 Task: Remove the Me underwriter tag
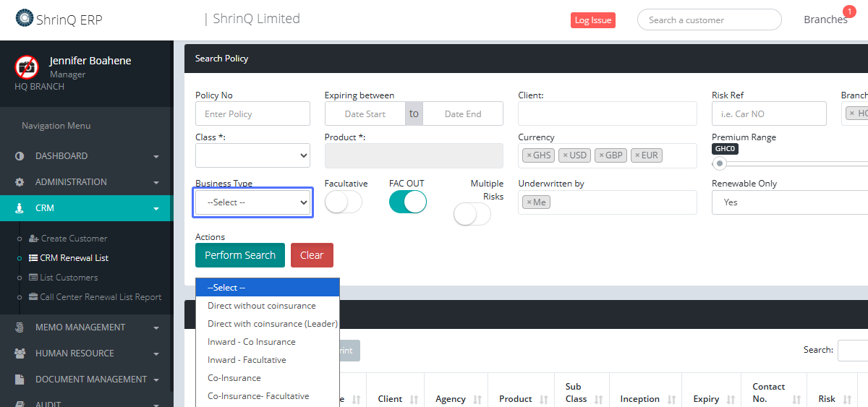coord(529,202)
